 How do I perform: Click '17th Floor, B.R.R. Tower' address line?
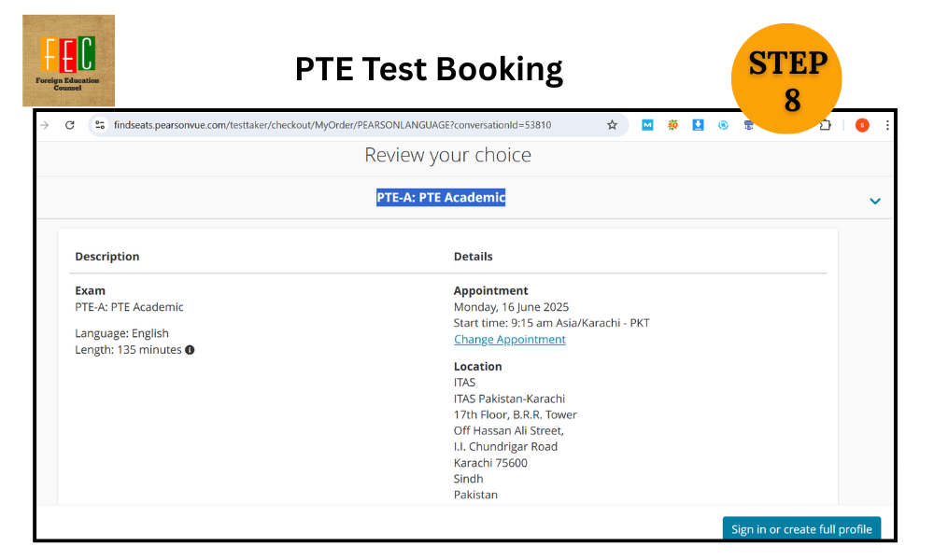(x=516, y=414)
